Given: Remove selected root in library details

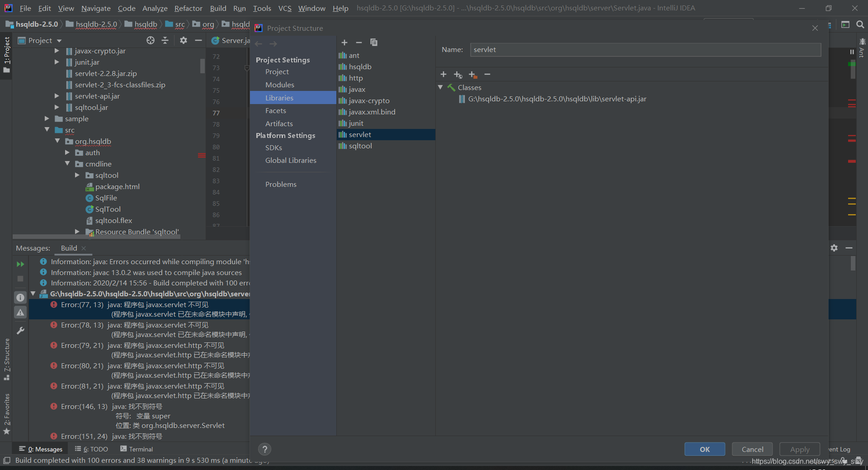Looking at the screenshot, I should tap(487, 75).
